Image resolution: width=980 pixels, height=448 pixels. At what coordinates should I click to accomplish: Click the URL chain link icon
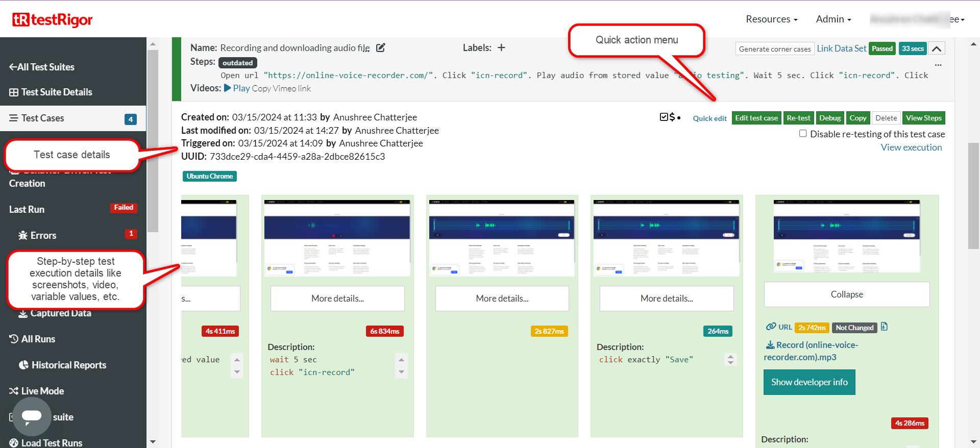(771, 327)
